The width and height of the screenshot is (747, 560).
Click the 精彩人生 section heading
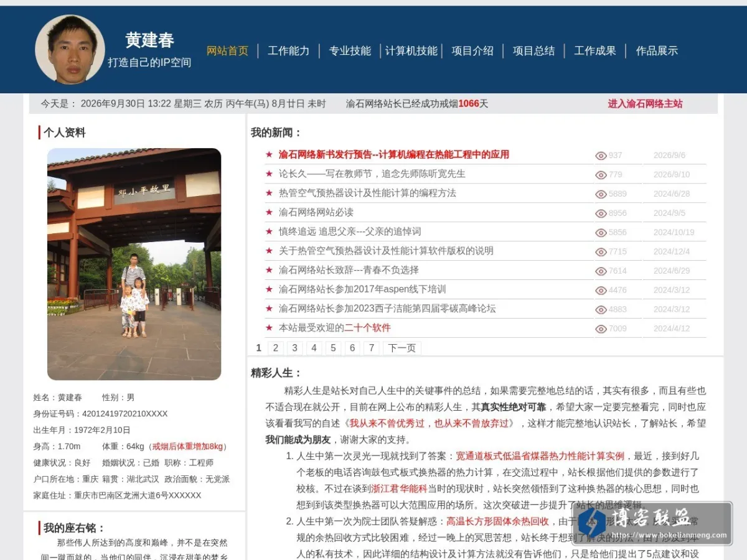point(276,373)
